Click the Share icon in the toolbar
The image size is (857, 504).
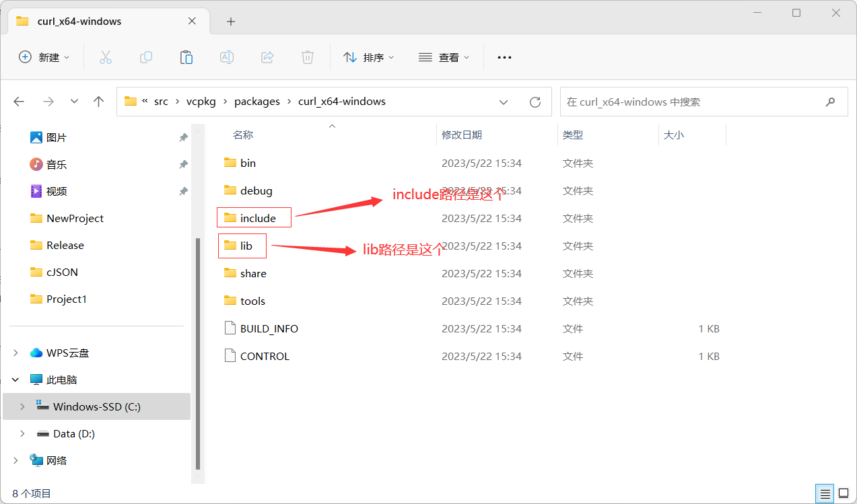point(267,57)
